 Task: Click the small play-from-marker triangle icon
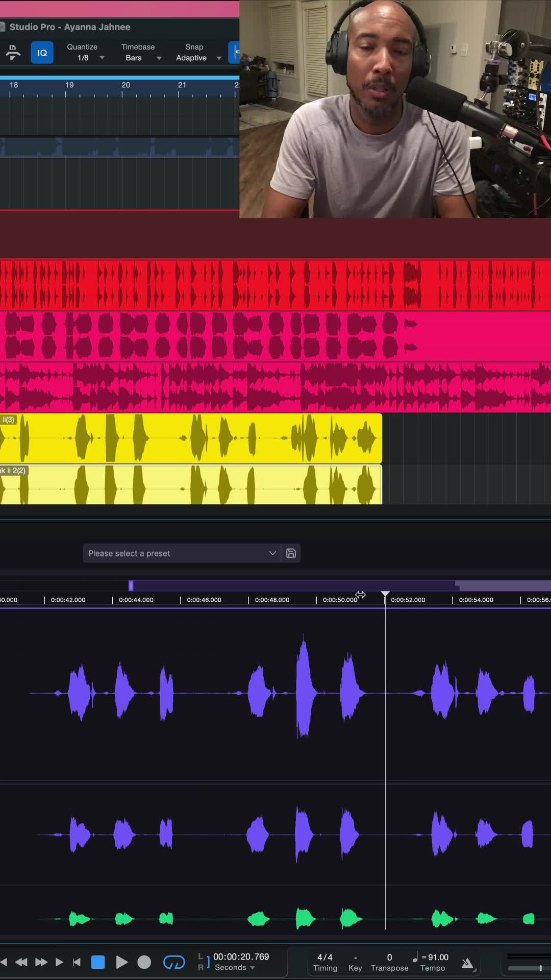point(59,962)
